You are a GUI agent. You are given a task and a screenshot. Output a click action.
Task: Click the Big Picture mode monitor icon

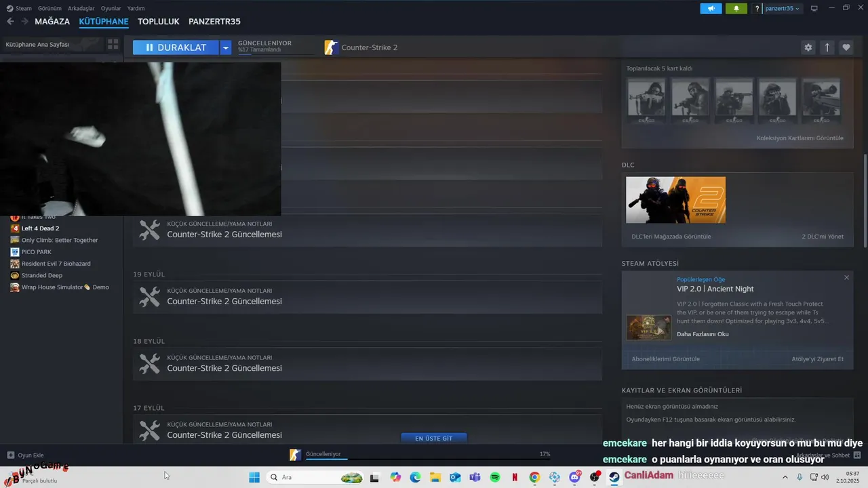[x=814, y=8]
